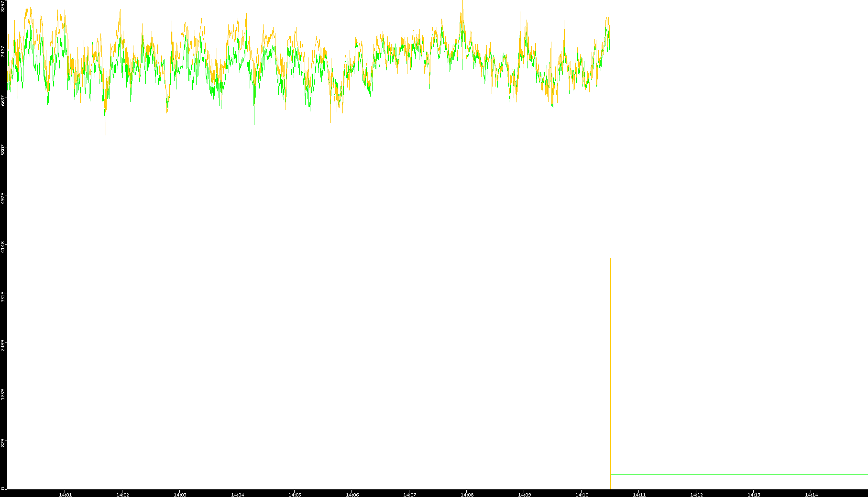Click the 14:01 time axis label
The height and width of the screenshot is (497, 868).
point(65,495)
